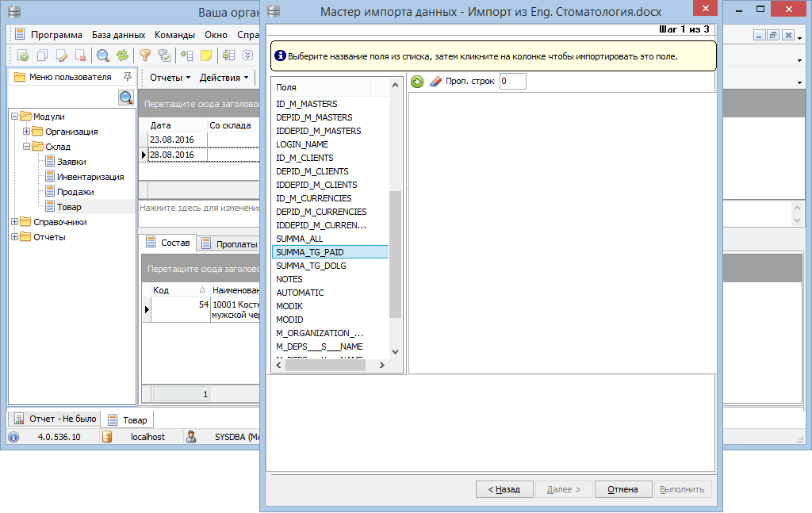
Task: Pin the Меню пользователя panel
Action: coord(127,77)
